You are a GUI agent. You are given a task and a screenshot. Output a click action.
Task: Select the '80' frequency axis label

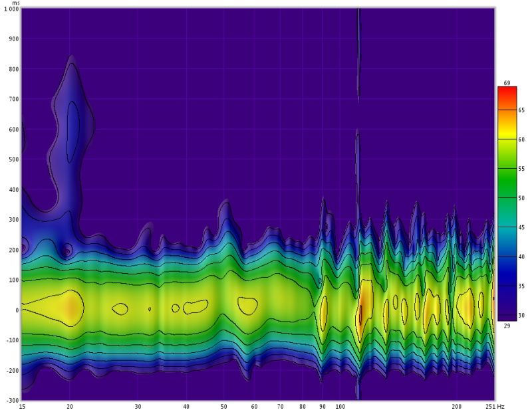tap(303, 407)
